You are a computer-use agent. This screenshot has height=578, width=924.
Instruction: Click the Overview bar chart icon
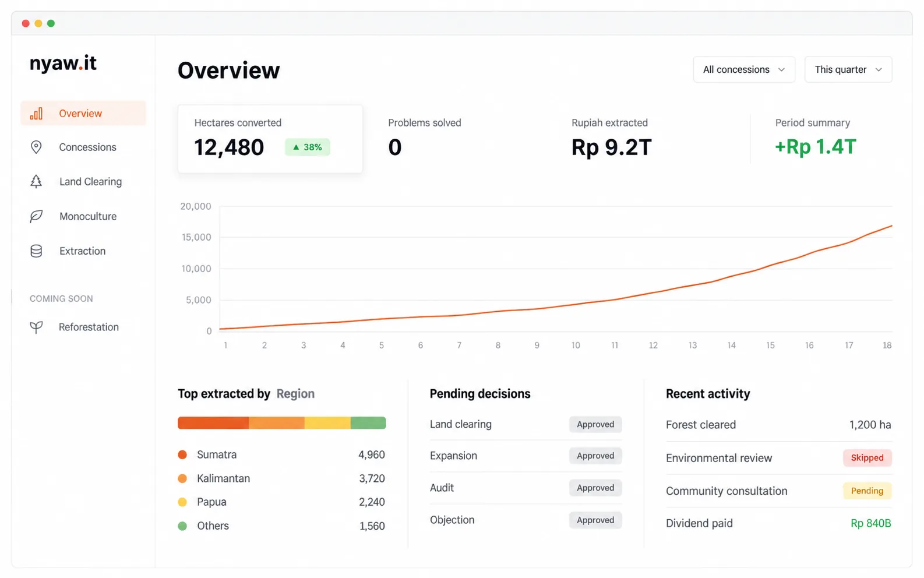coord(36,113)
